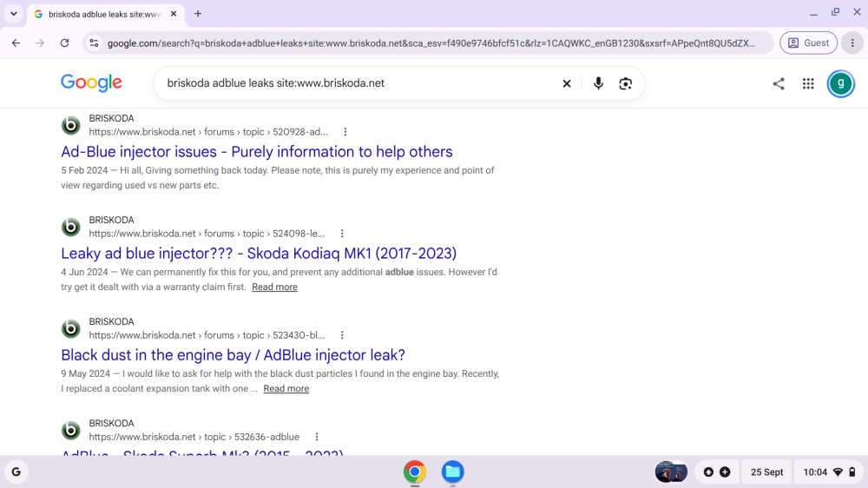This screenshot has width=868, height=488.
Task: Open the Google account avatar
Action: pyautogui.click(x=841, y=83)
